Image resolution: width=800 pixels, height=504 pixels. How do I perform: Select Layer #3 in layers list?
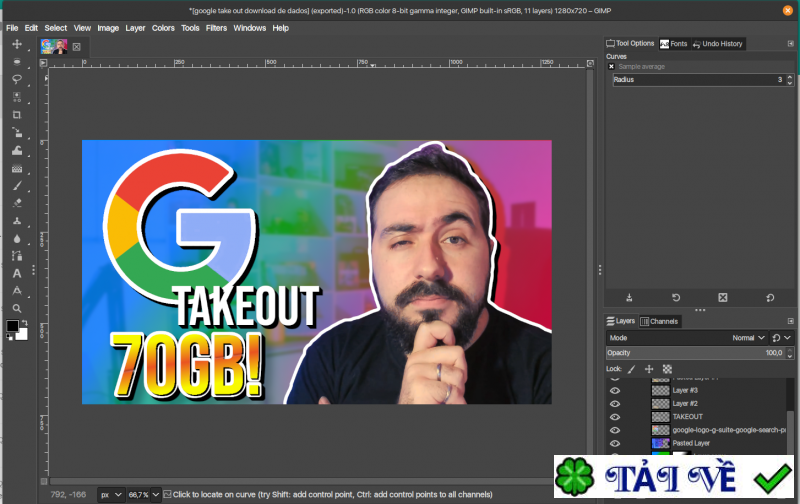click(x=685, y=390)
